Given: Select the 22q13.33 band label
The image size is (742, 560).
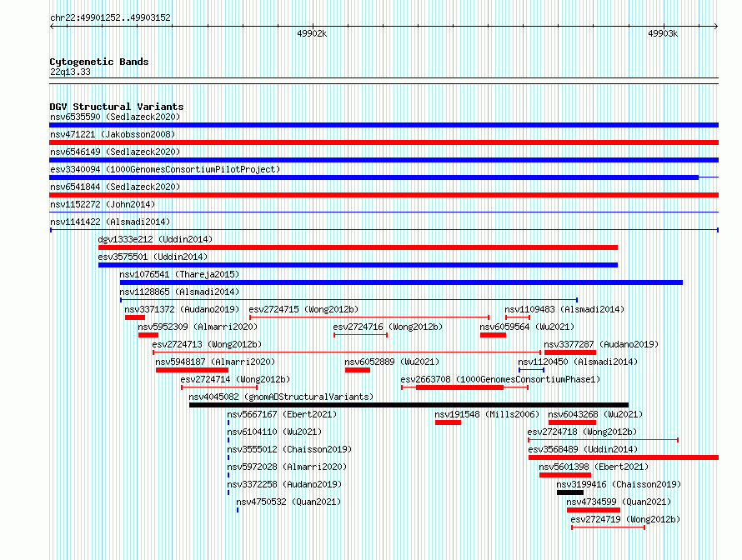Looking at the screenshot, I should [70, 72].
